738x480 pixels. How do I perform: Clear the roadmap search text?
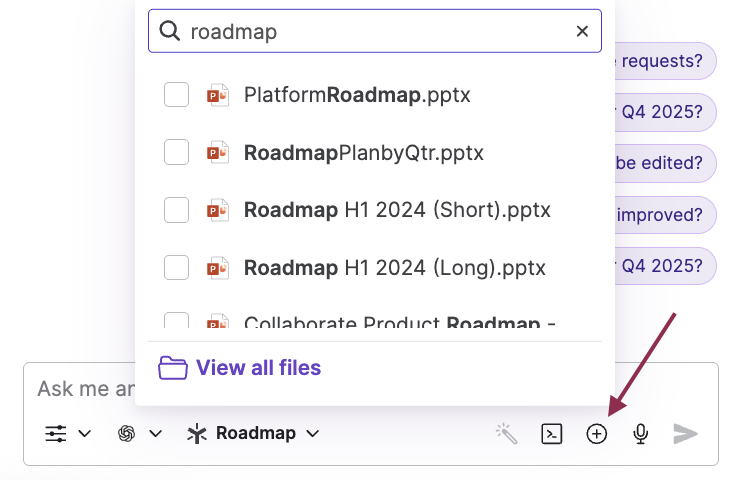(582, 32)
